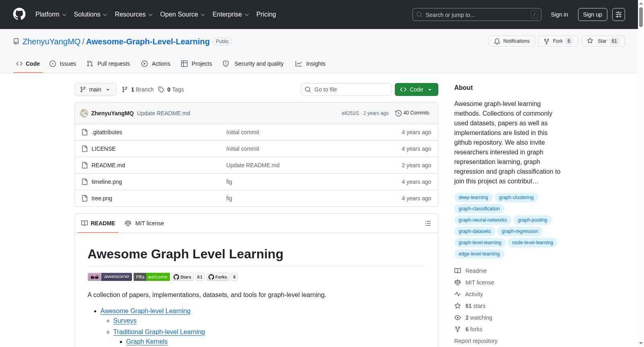Open the 0 Tags link

pos(171,89)
